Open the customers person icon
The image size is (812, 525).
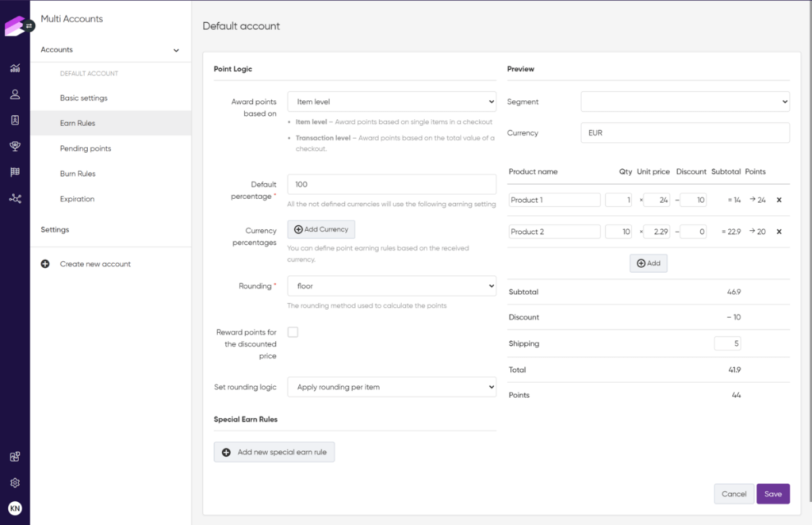(x=15, y=94)
